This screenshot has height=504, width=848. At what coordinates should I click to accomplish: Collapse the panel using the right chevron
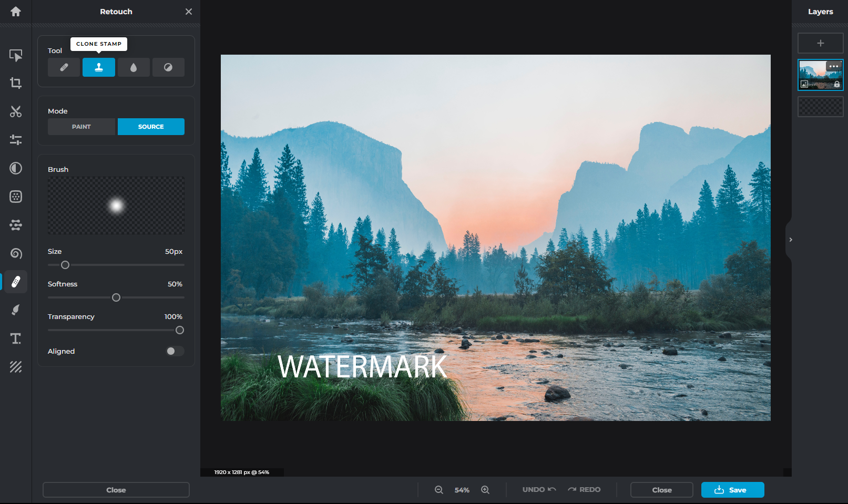[790, 240]
